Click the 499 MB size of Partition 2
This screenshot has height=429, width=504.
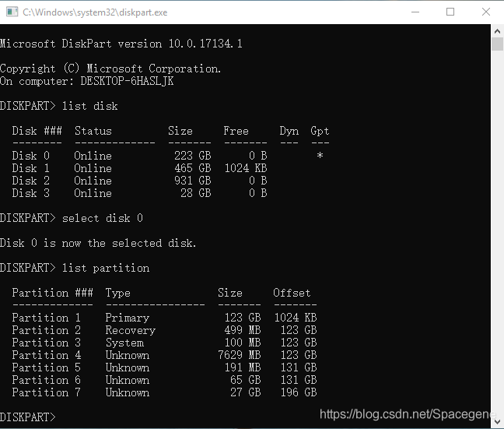243,330
